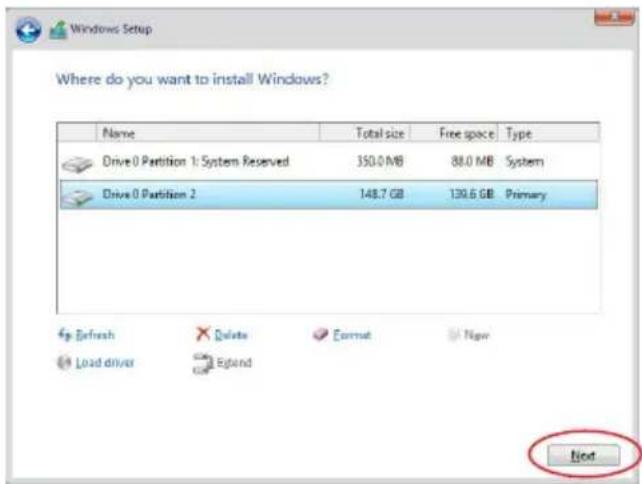Click the greyed-out New link
This screenshot has height=484, width=642.
[477, 335]
